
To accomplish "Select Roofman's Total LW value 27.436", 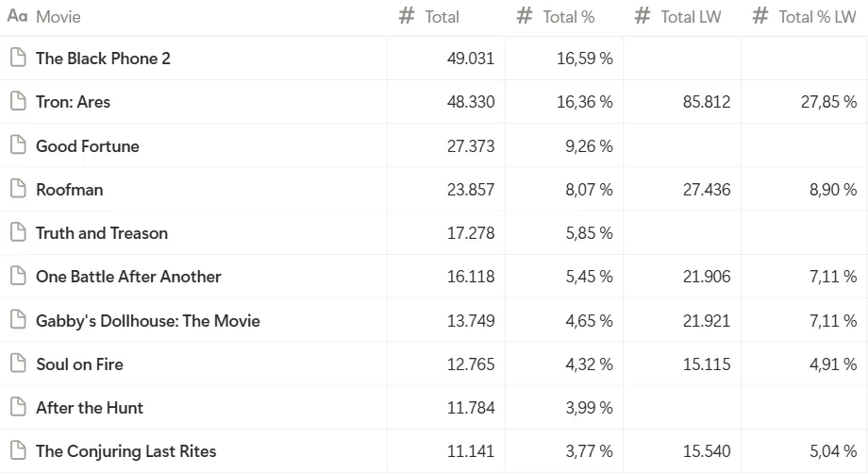I will 707,190.
